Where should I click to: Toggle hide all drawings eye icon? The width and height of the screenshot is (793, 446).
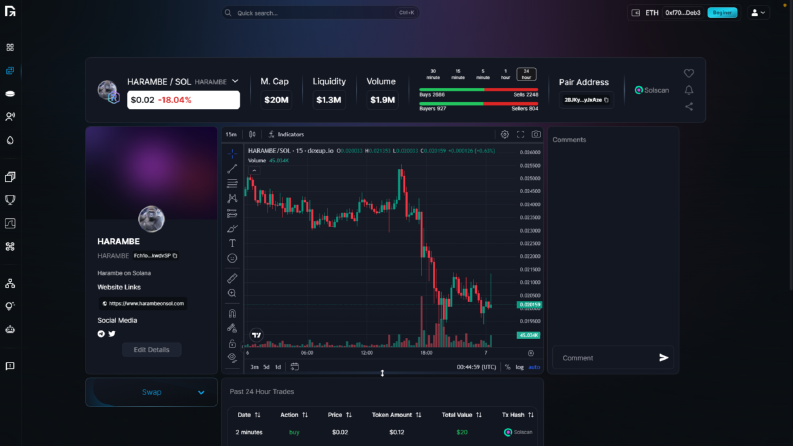coord(232,358)
